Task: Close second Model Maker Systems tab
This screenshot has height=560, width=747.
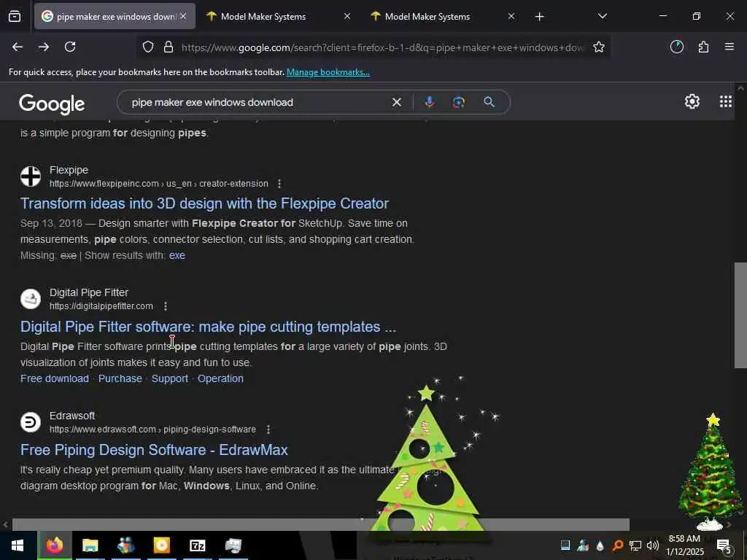Action: [x=511, y=16]
